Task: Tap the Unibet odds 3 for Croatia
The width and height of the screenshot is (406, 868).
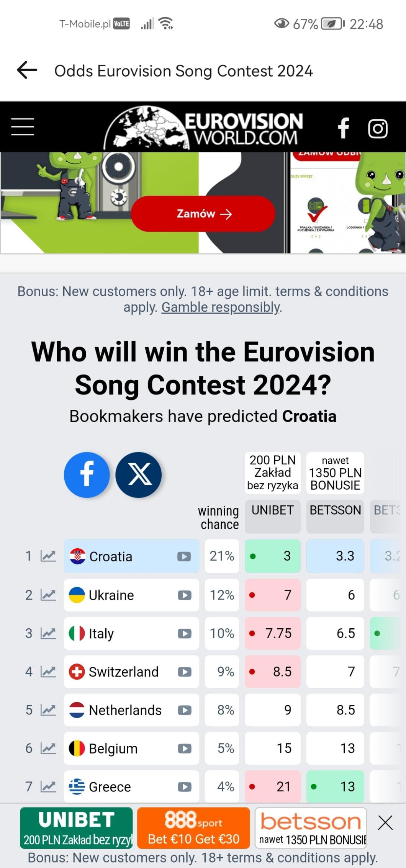Action: tap(273, 556)
